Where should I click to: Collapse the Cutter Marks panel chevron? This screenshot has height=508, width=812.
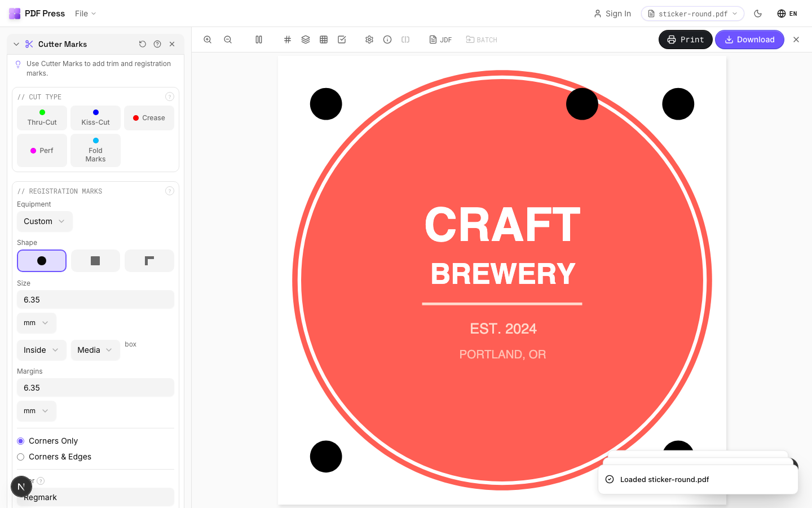(x=16, y=44)
